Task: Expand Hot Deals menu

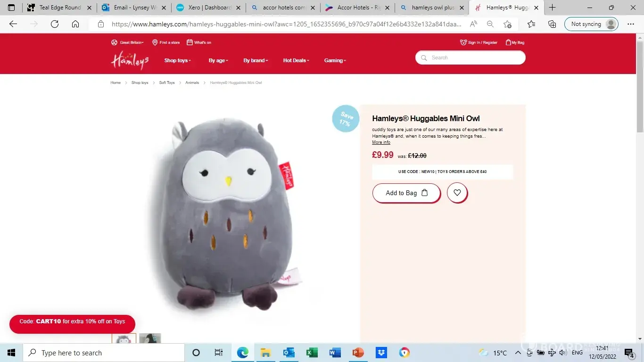Action: (296, 60)
